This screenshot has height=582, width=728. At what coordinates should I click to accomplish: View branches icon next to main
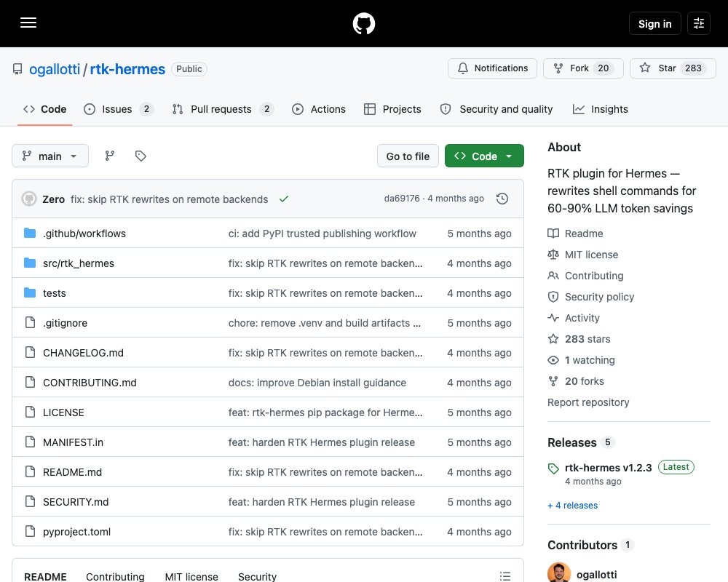[110, 156]
